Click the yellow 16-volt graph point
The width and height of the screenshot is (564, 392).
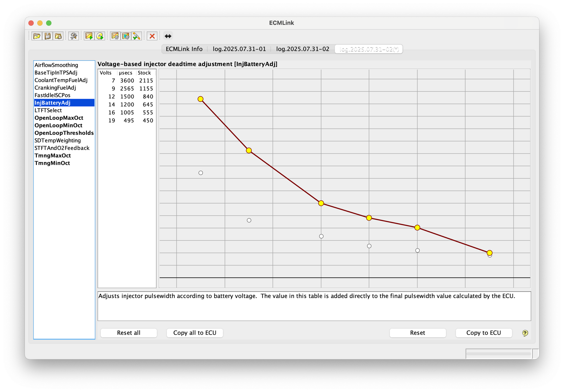click(417, 228)
